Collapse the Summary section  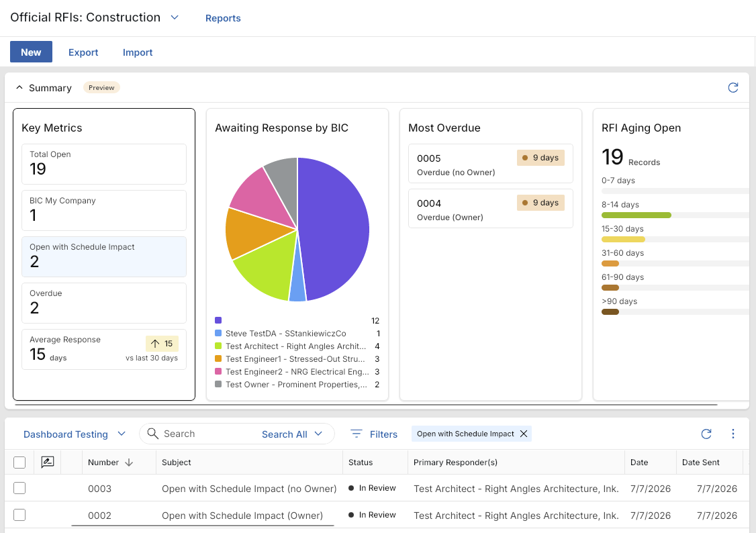19,88
